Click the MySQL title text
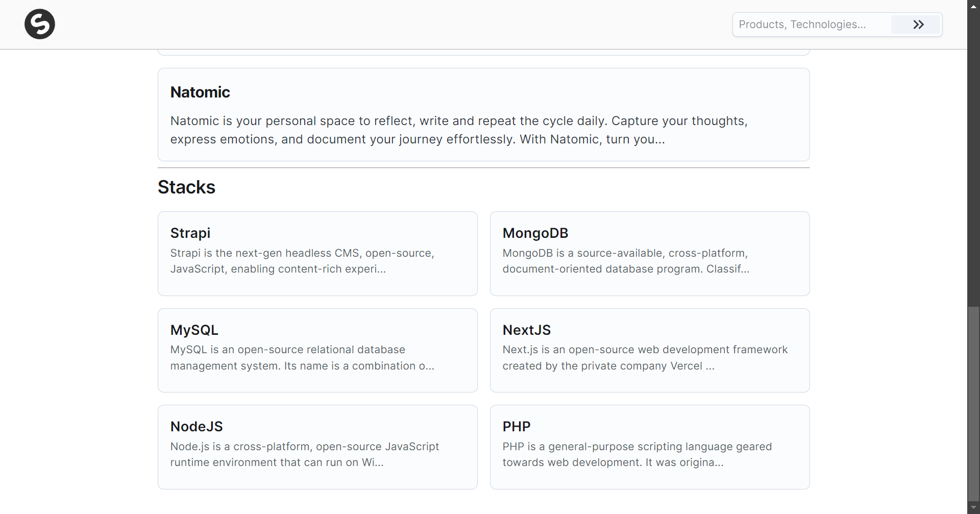This screenshot has width=980, height=514. [x=194, y=330]
